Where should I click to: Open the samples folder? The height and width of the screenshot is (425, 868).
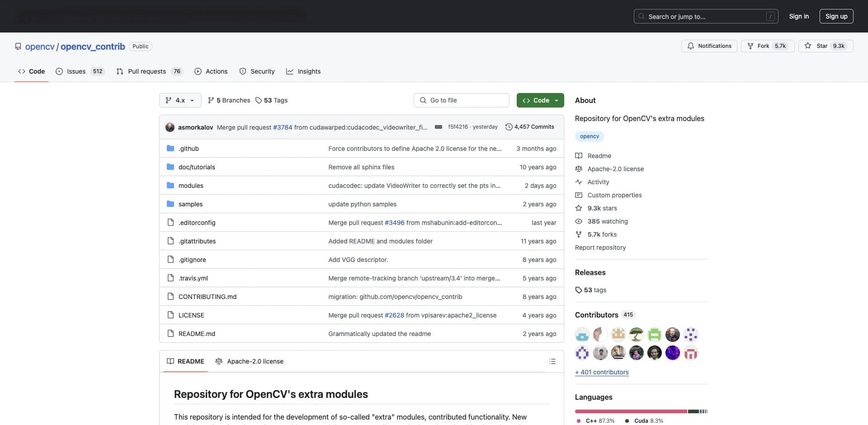pyautogui.click(x=190, y=204)
